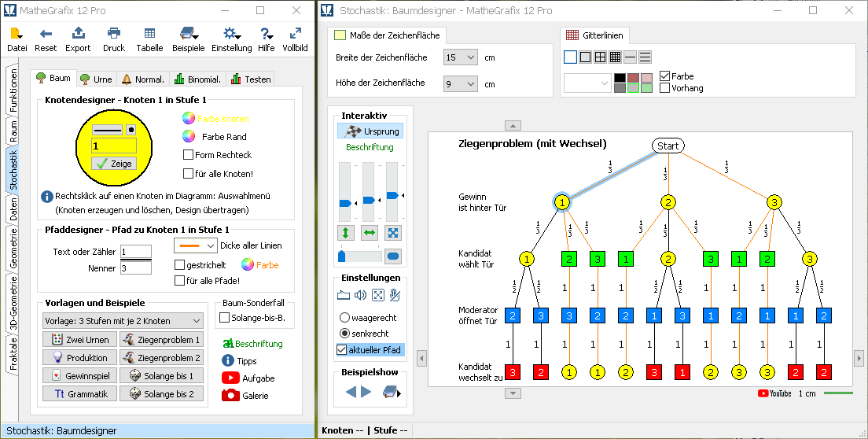Image resolution: width=868 pixels, height=439 pixels.
Task: Switch to the Binomial. tab
Action: (x=197, y=79)
